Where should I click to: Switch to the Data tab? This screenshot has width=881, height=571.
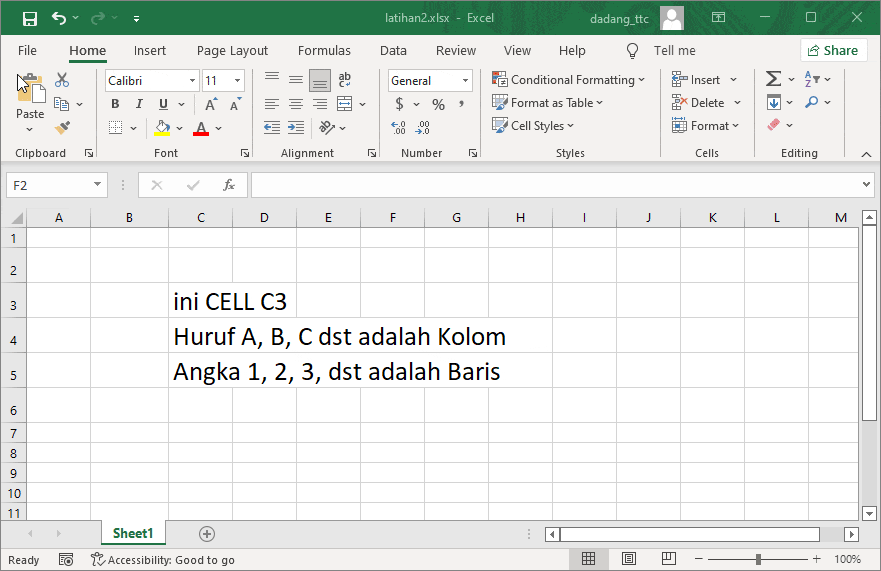tap(393, 51)
